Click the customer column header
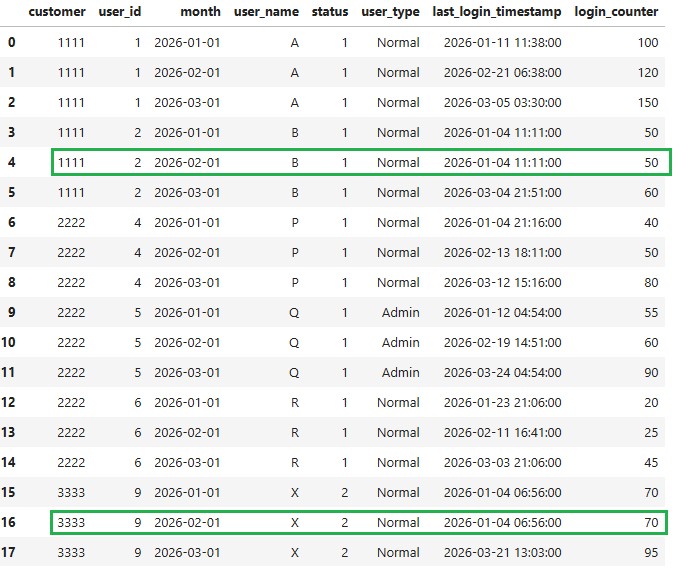This screenshot has height=568, width=686. coord(57,11)
